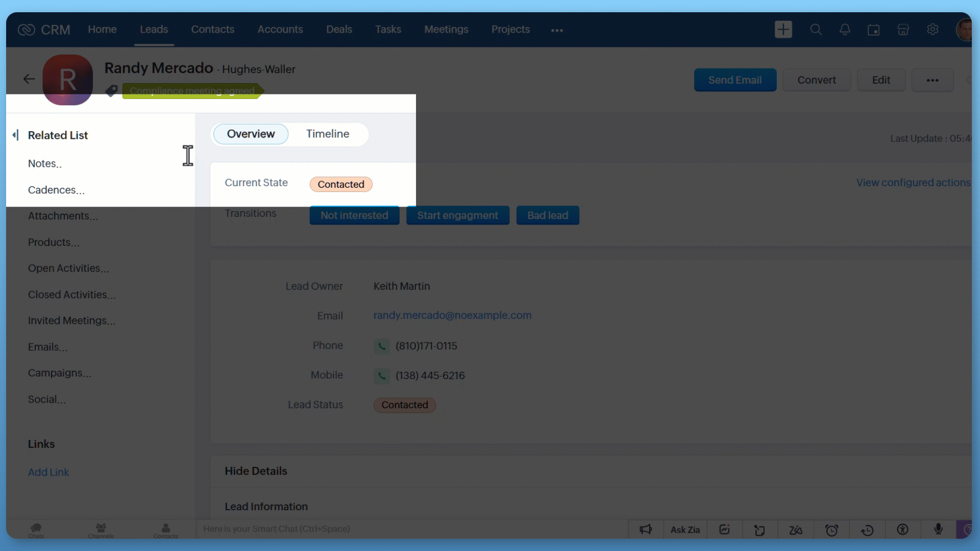
Task: Click in the Smart Chat input field
Action: pyautogui.click(x=408, y=529)
